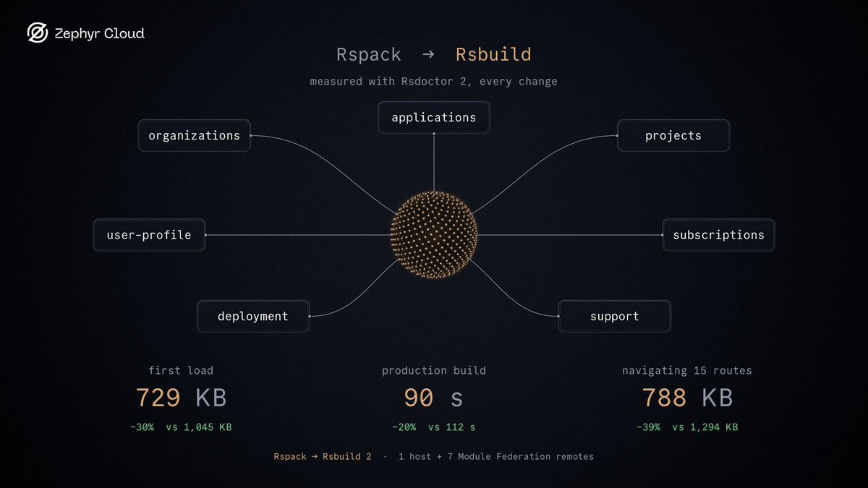Viewport: 868px width, 488px height.
Task: Click the 'first load' label
Action: click(x=181, y=370)
